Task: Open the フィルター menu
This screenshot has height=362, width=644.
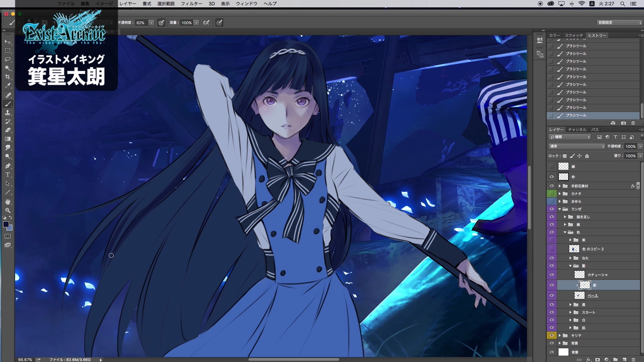Action: point(191,4)
